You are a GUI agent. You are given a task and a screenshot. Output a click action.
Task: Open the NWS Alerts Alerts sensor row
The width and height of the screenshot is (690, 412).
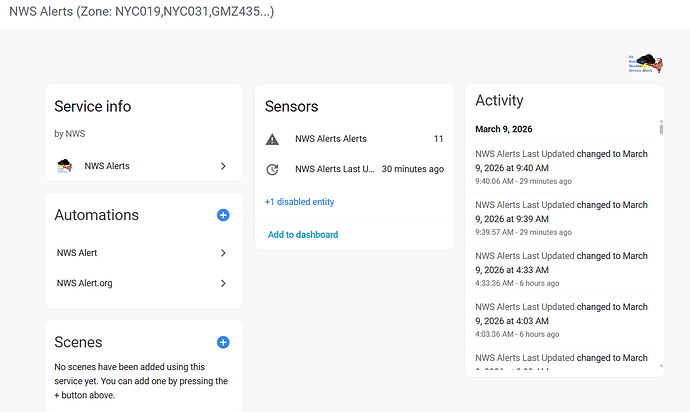[x=354, y=139]
